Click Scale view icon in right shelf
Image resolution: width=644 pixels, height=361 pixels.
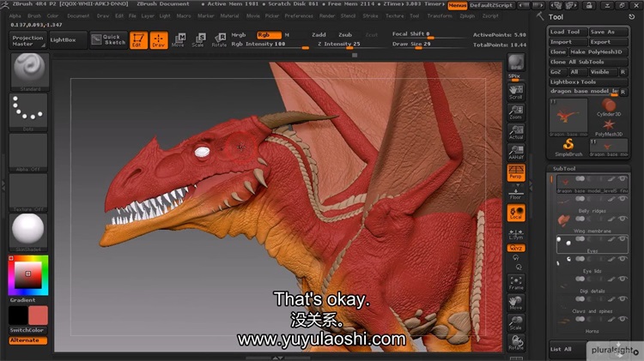point(516,323)
